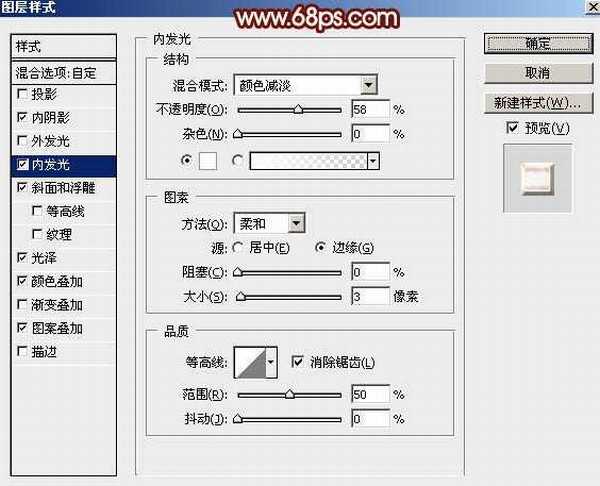Toggle the 预览 (Preview) checkbox
Viewport: 600px width, 486px height.
[513, 128]
